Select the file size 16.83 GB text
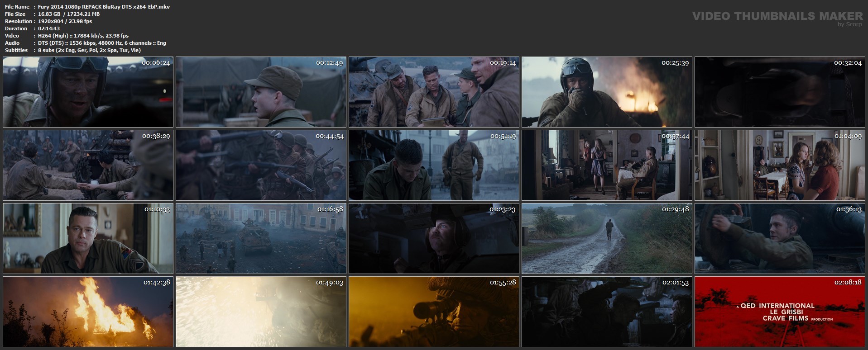Image resolution: width=868 pixels, height=350 pixels. pyautogui.click(x=69, y=14)
